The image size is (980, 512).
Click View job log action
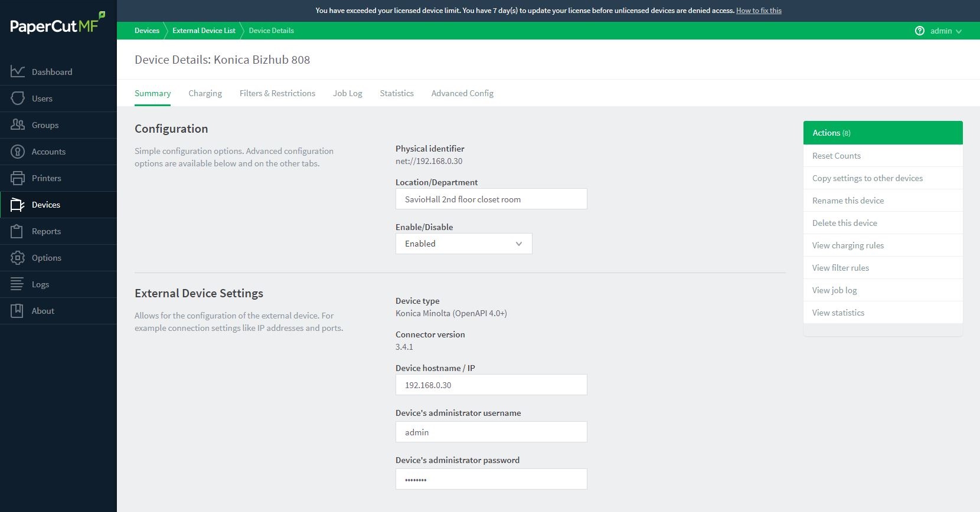(883, 290)
